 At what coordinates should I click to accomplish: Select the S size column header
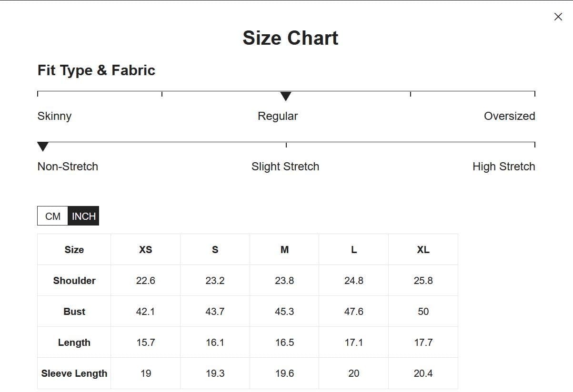click(x=215, y=250)
